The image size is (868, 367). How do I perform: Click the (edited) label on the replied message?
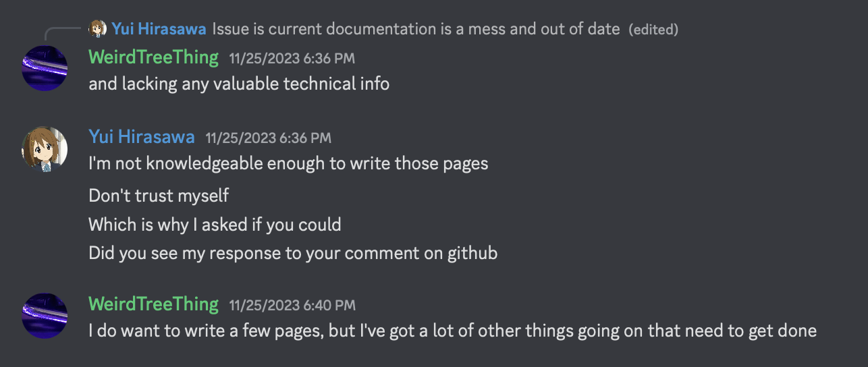click(x=653, y=30)
